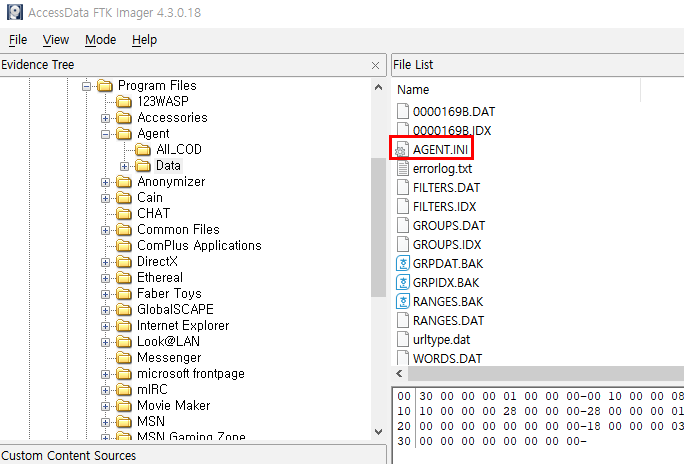Image resolution: width=684 pixels, height=464 pixels.
Task: Click the GRPDAT.BAK file icon
Action: 403,263
